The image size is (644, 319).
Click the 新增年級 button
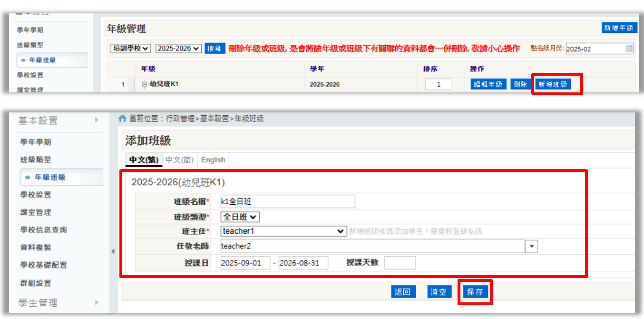tap(618, 28)
